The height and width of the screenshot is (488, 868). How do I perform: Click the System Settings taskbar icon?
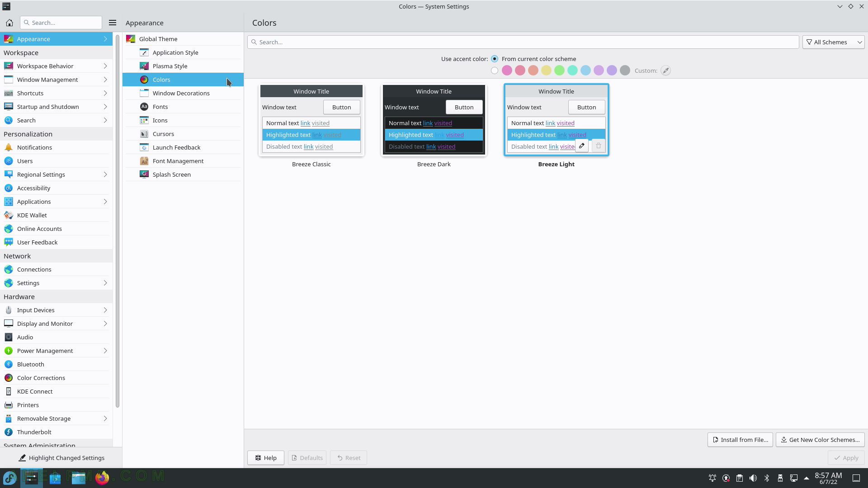point(32,478)
